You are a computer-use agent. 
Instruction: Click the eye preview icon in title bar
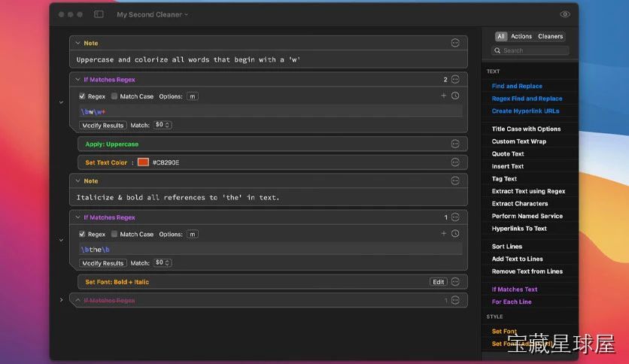click(565, 14)
